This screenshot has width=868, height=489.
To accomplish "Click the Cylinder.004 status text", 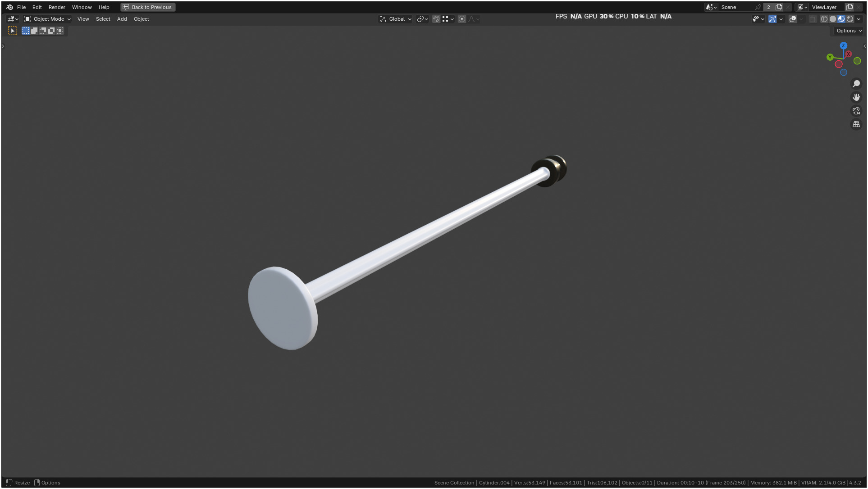I will [494, 483].
